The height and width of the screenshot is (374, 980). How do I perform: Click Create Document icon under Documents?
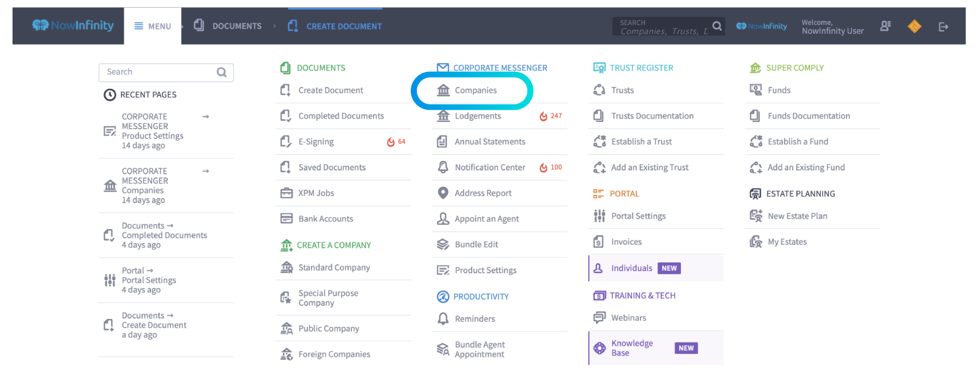(285, 90)
